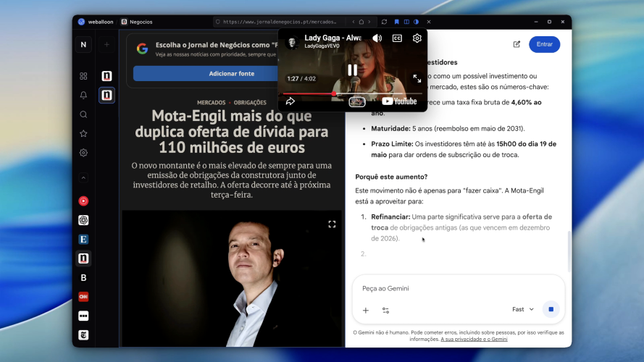Open YouTube player settings gear
644x362 pixels.
click(x=417, y=38)
